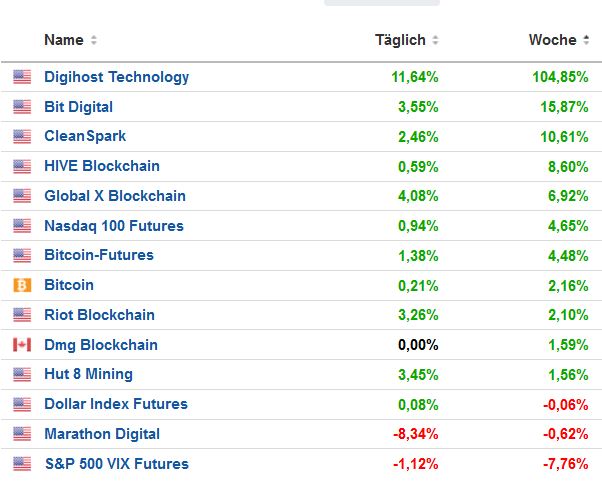The image size is (602, 488).
Task: Click the Canadian flag beside Dmg Blockchain
Action: tap(22, 345)
